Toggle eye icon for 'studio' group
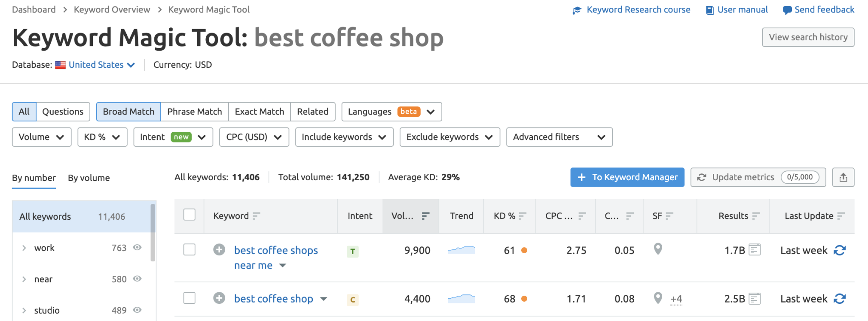The height and width of the screenshot is (321, 868). (x=138, y=310)
